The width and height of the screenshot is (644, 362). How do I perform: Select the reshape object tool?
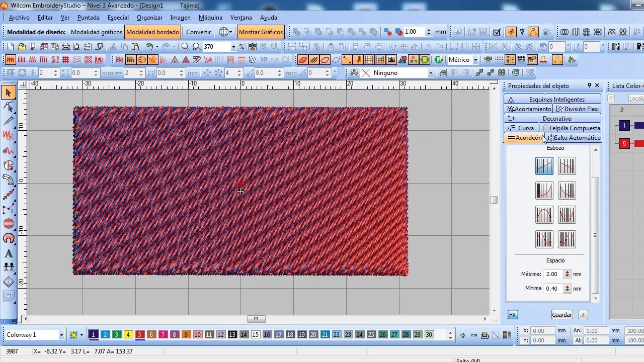point(9,107)
